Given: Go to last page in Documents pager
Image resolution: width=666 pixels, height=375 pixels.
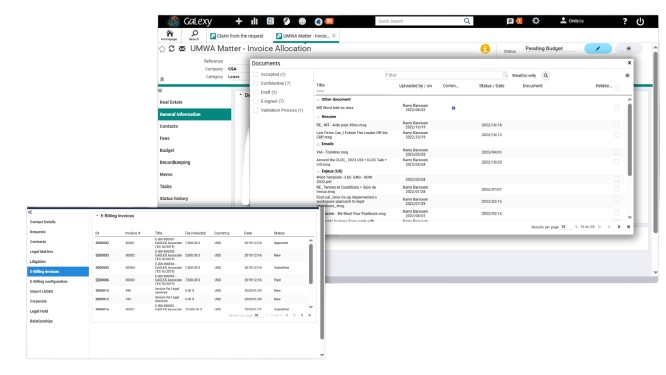Looking at the screenshot, I should [628, 227].
